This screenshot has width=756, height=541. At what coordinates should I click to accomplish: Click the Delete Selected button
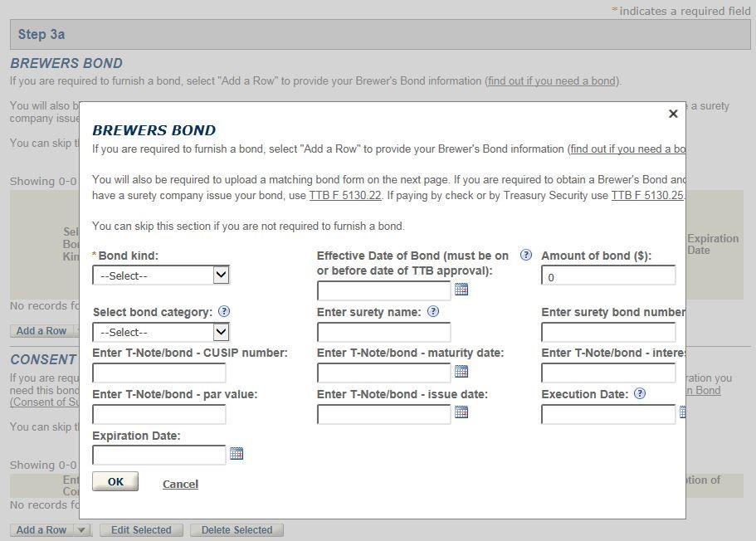click(x=237, y=530)
